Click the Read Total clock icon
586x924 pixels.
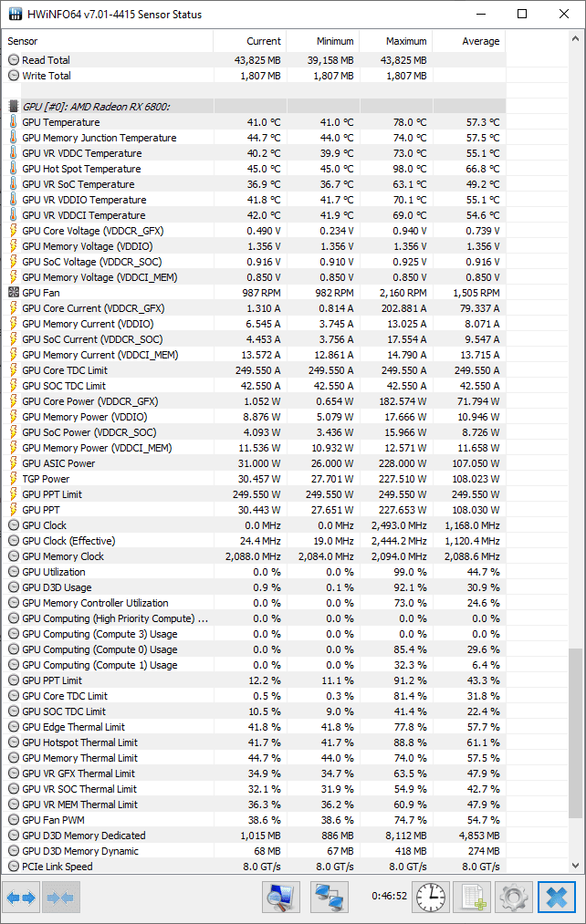14,59
